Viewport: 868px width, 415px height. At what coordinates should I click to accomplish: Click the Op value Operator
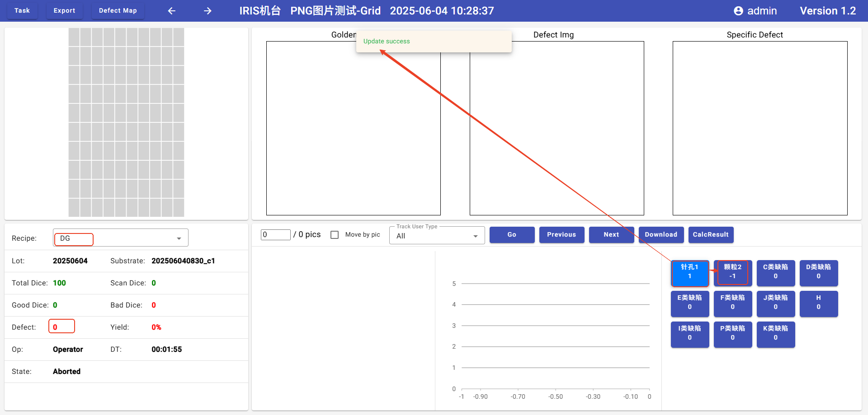(68, 350)
